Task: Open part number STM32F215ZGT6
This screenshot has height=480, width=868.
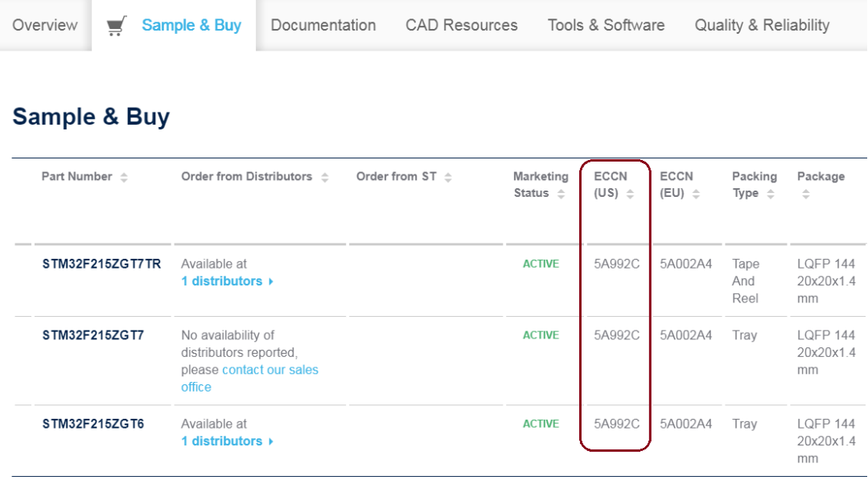Action: click(x=93, y=424)
